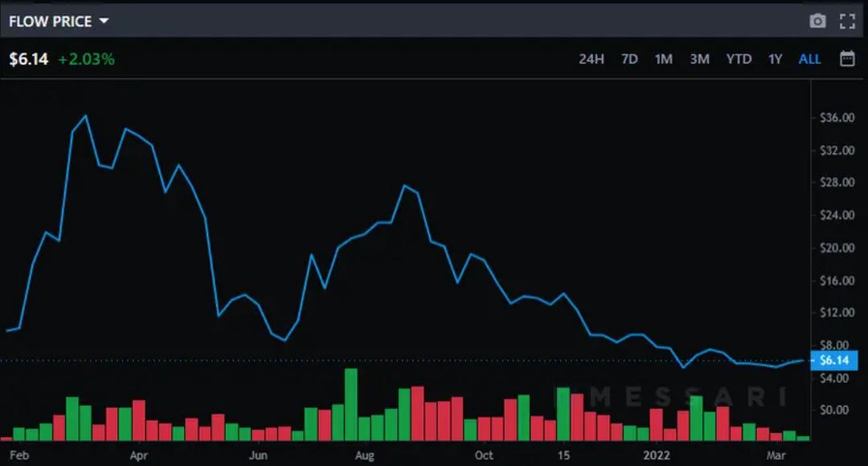Select the 1M time range
868x466 pixels.
(x=663, y=59)
